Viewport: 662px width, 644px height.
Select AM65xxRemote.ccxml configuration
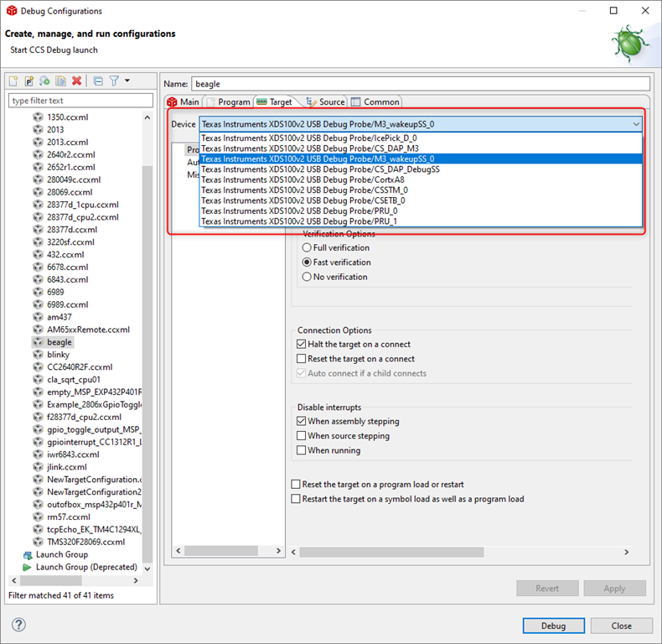[82, 330]
